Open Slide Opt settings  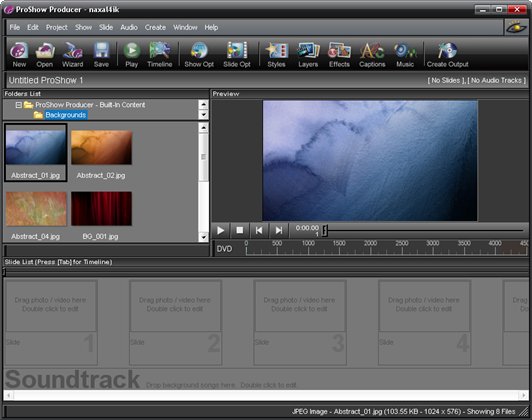coord(237,54)
